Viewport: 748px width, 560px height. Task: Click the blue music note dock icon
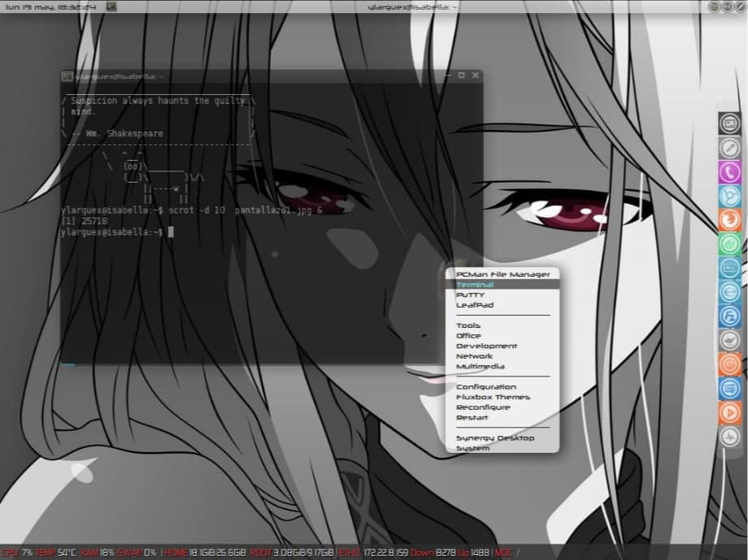pos(729,316)
